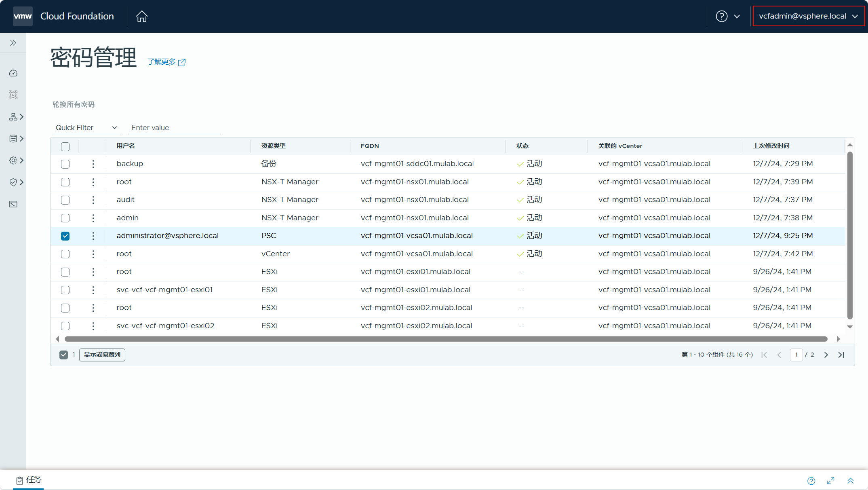Image resolution: width=868 pixels, height=490 pixels.
Task: Expand the inventory sidebar chevron
Action: pos(22,117)
